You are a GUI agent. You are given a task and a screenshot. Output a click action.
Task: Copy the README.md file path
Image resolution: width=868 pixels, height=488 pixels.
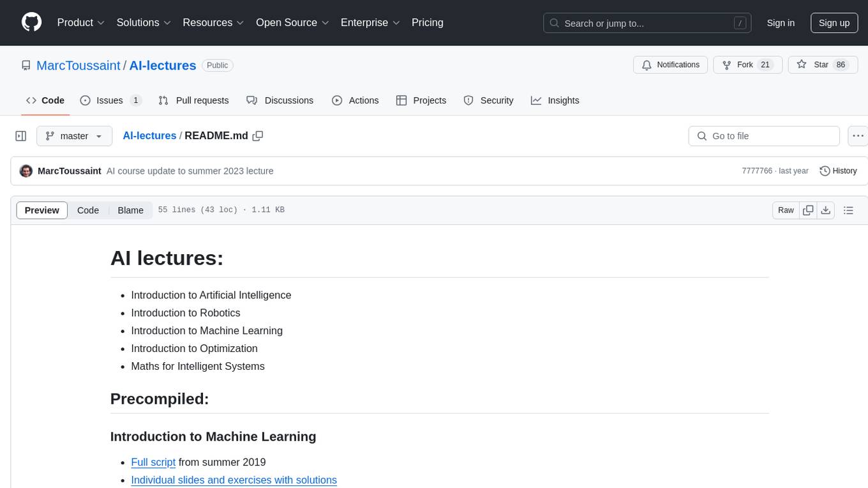(258, 136)
